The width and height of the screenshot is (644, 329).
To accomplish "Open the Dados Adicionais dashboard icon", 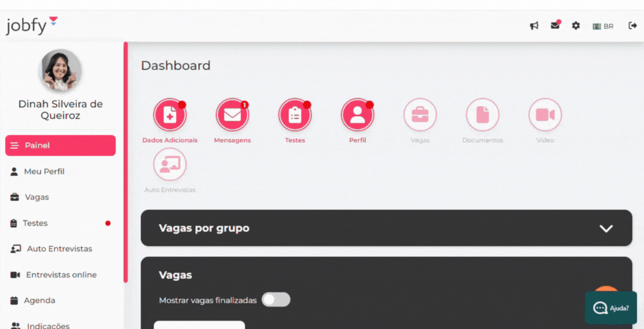I will pyautogui.click(x=169, y=115).
